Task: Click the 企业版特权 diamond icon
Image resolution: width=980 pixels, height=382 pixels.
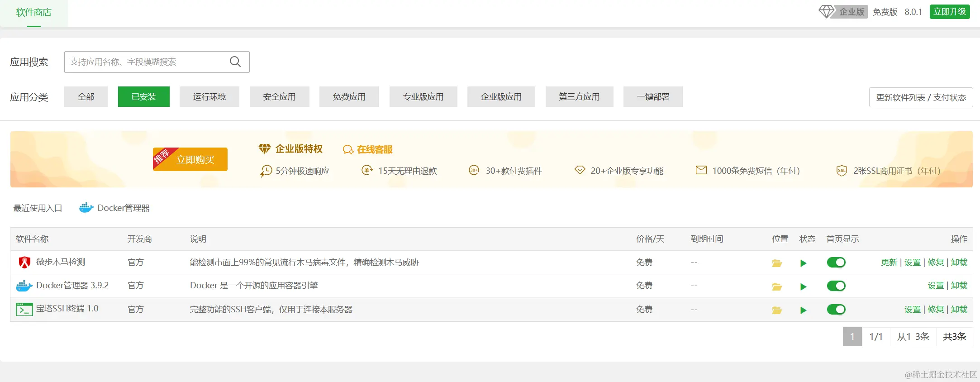Action: click(x=265, y=148)
